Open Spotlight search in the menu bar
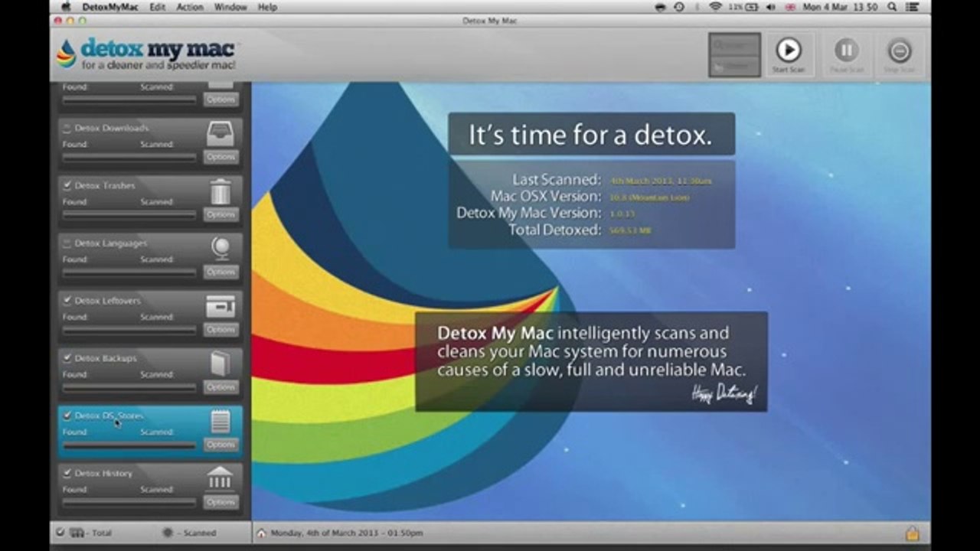980x551 pixels. (x=893, y=7)
